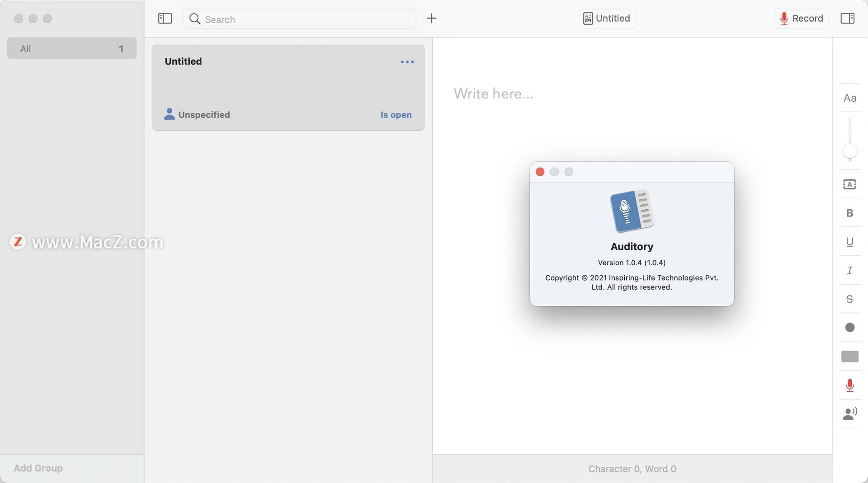Image resolution: width=868 pixels, height=483 pixels.
Task: Adjust the font size slider knob
Action: coord(850,151)
